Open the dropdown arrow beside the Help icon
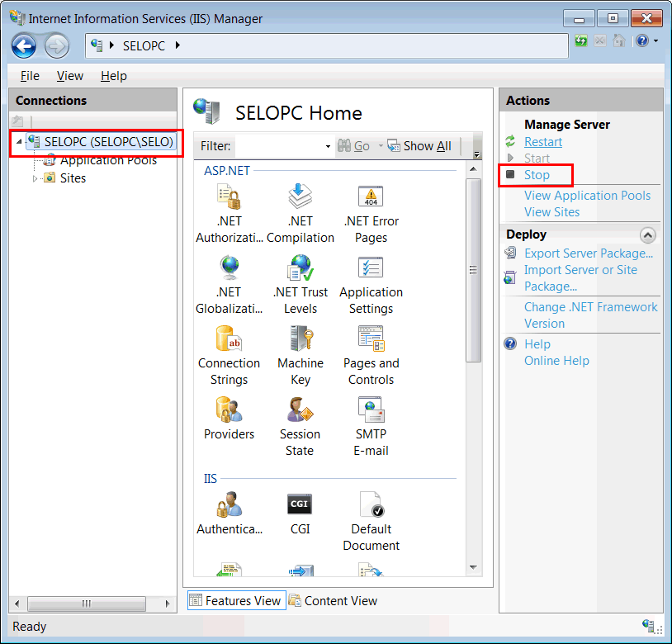The image size is (672, 644). point(655,41)
